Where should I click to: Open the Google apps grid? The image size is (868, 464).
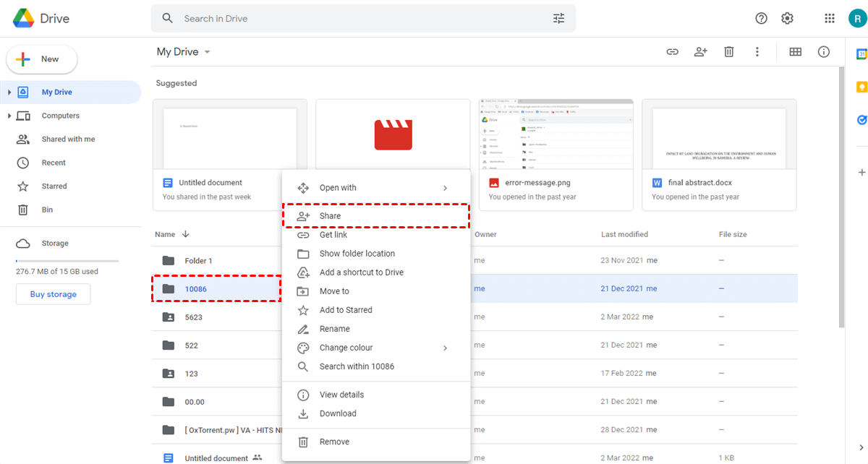coord(830,19)
